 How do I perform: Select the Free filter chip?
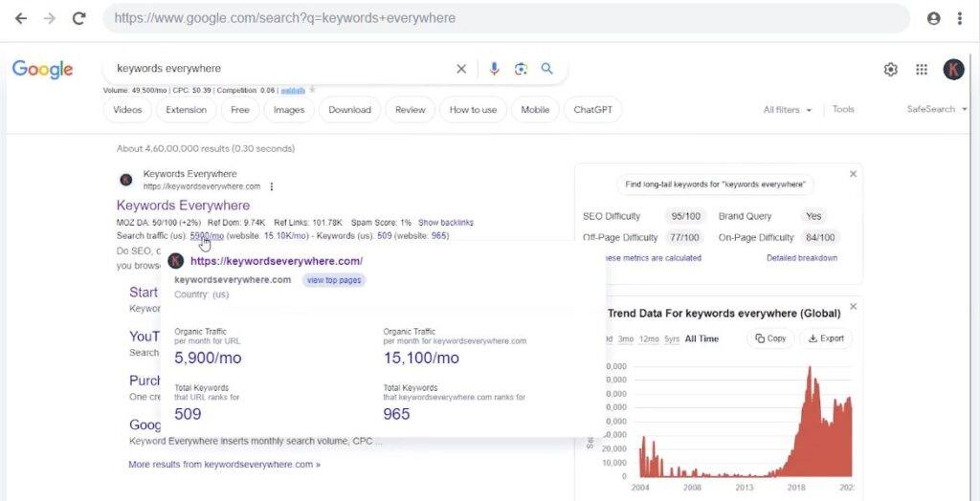coord(240,110)
